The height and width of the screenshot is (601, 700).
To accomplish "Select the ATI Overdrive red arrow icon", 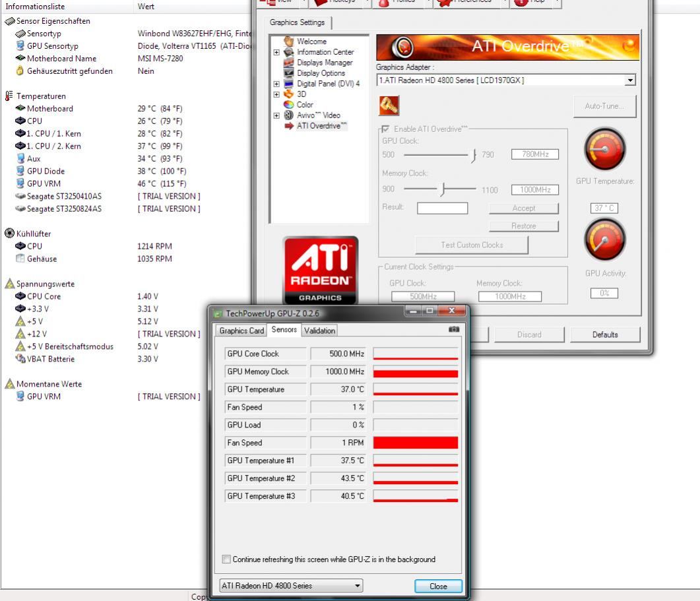I will tap(289, 126).
